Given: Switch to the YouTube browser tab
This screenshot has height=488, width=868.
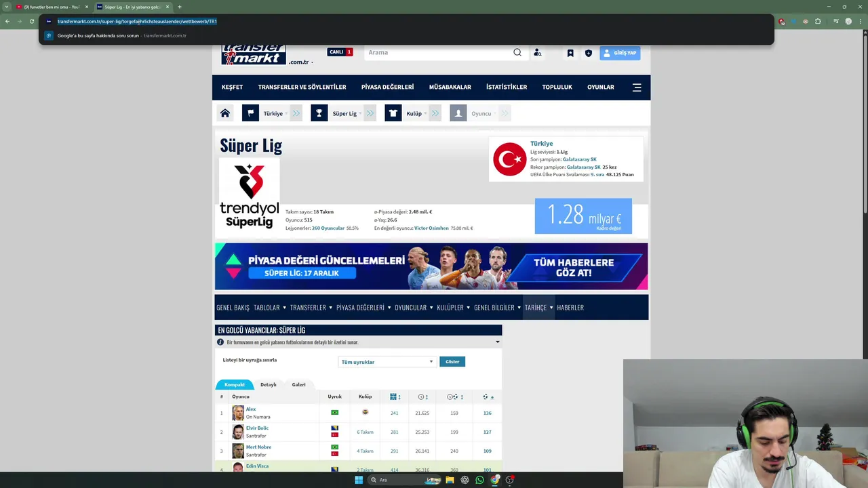Looking at the screenshot, I should click(51, 7).
